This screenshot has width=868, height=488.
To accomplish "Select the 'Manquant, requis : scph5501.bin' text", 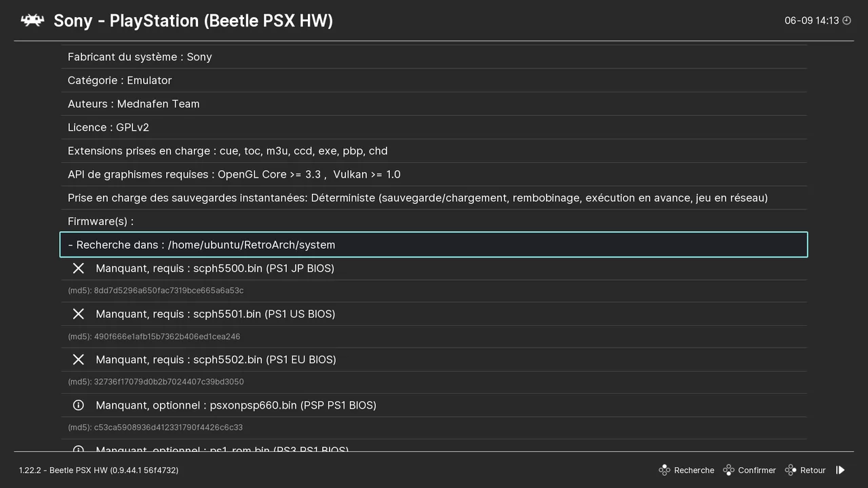I will pyautogui.click(x=216, y=314).
